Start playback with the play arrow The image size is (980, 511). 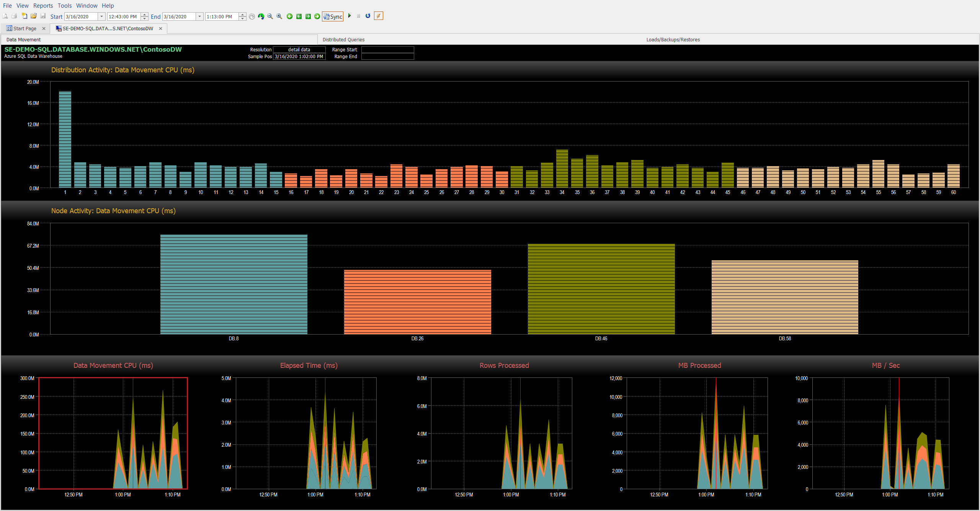[x=350, y=16]
